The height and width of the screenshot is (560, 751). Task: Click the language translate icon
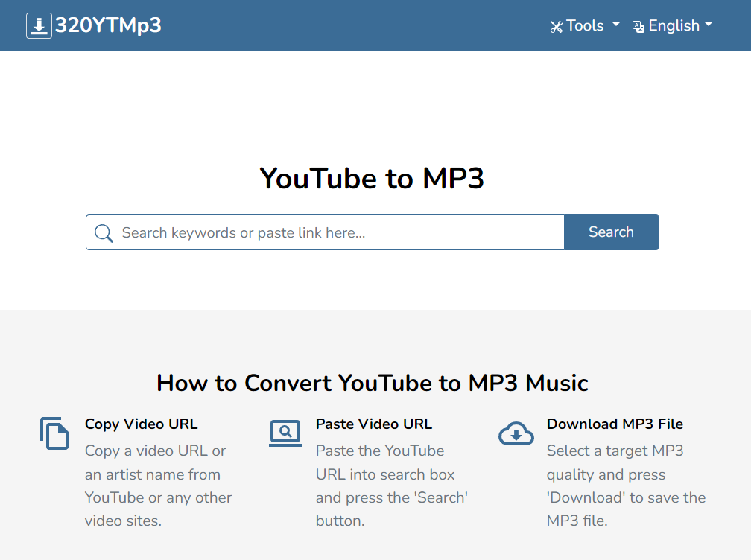point(638,27)
